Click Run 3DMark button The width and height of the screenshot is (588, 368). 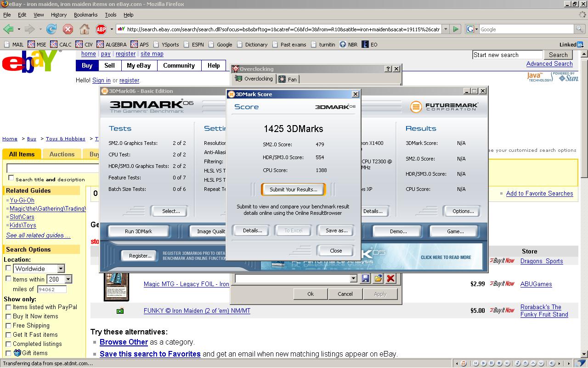(138, 231)
